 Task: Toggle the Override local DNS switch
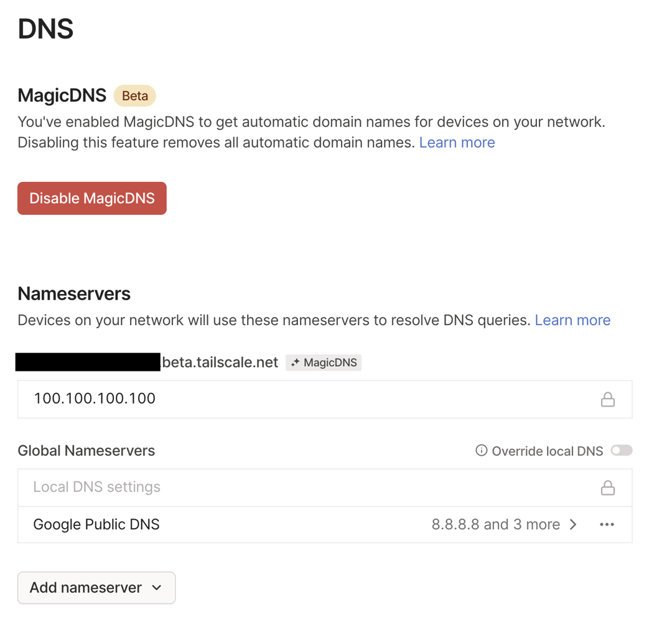[x=622, y=450]
